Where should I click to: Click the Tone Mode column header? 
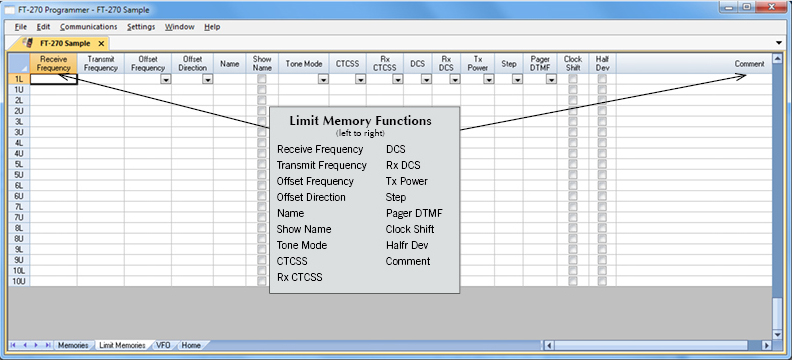pyautogui.click(x=304, y=64)
